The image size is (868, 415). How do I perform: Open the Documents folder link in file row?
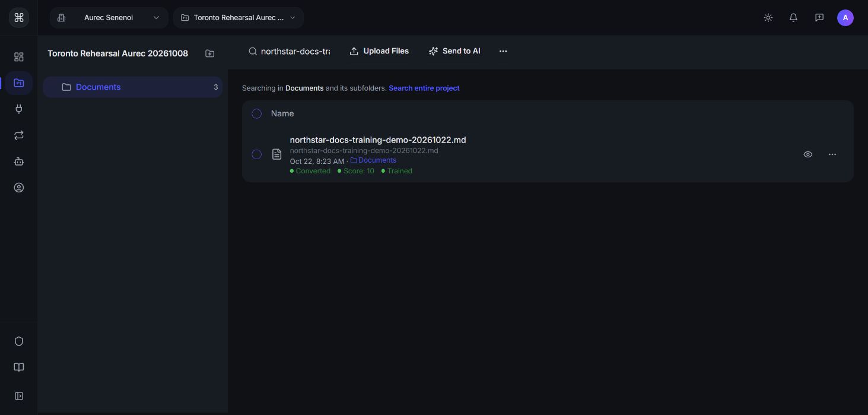pyautogui.click(x=373, y=160)
